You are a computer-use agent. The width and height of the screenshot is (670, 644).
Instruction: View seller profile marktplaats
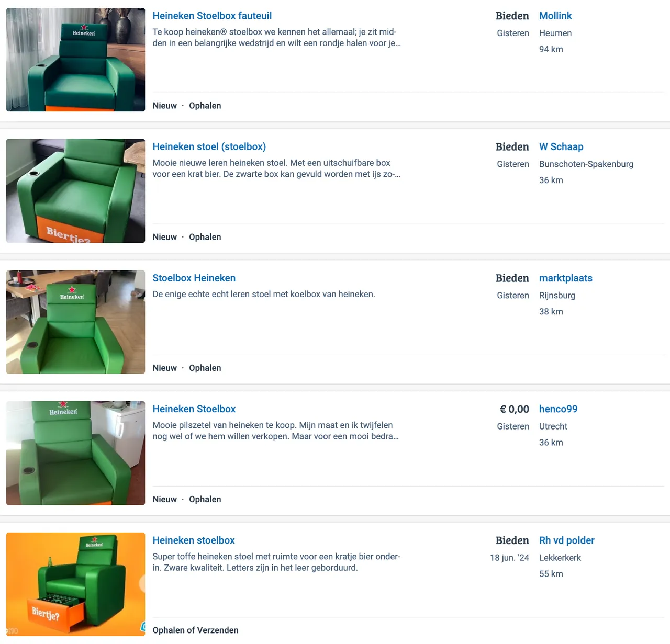point(565,278)
